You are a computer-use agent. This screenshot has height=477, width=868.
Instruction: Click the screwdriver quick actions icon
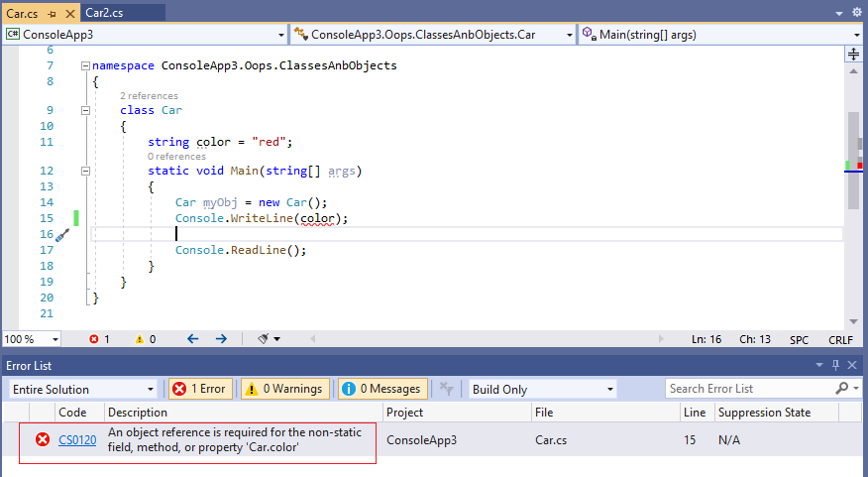pos(62,235)
